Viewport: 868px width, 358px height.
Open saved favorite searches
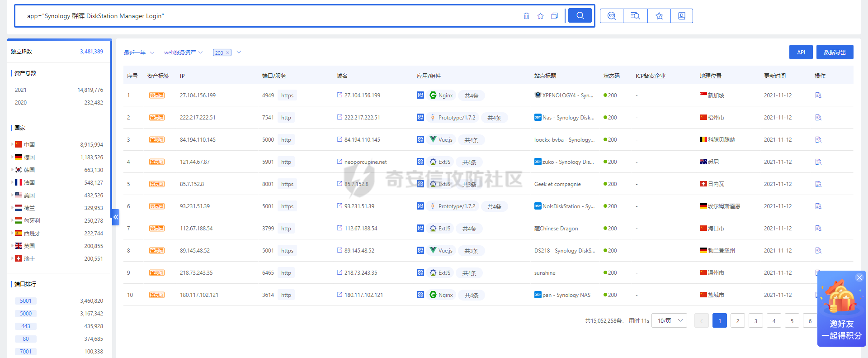click(659, 16)
